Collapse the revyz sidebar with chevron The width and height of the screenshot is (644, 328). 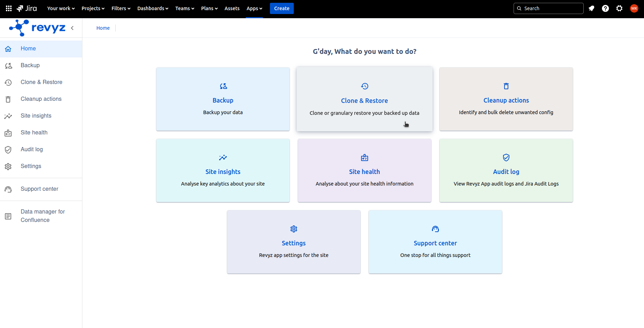[72, 28]
